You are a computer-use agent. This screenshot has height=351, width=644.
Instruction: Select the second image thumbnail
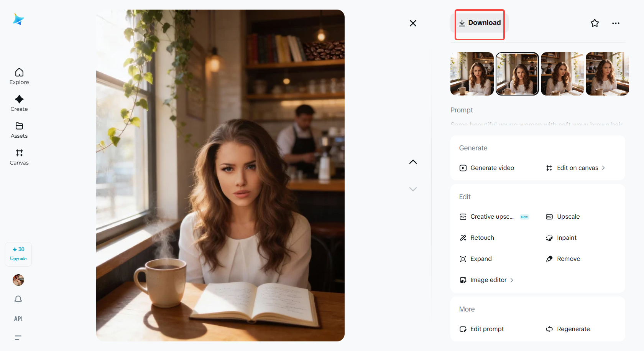click(517, 74)
